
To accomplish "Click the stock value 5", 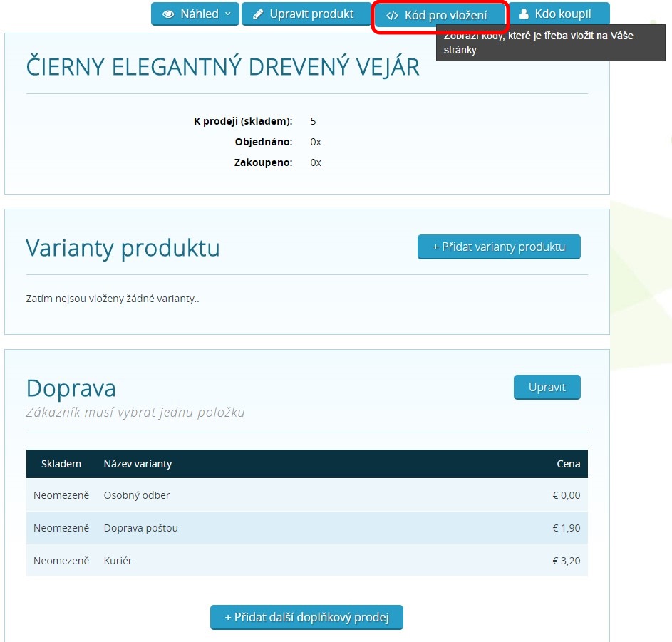I will [313, 121].
